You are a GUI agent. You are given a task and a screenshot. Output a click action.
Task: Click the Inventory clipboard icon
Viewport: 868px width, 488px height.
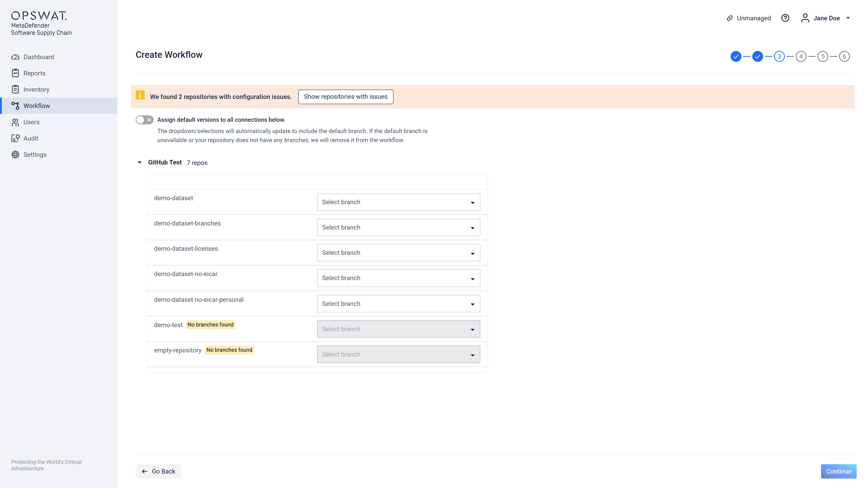click(x=15, y=89)
